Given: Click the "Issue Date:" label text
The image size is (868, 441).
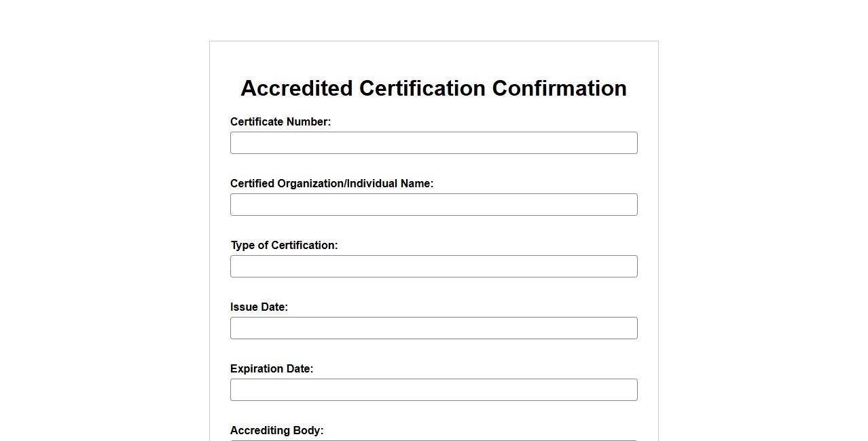Looking at the screenshot, I should tap(259, 307).
